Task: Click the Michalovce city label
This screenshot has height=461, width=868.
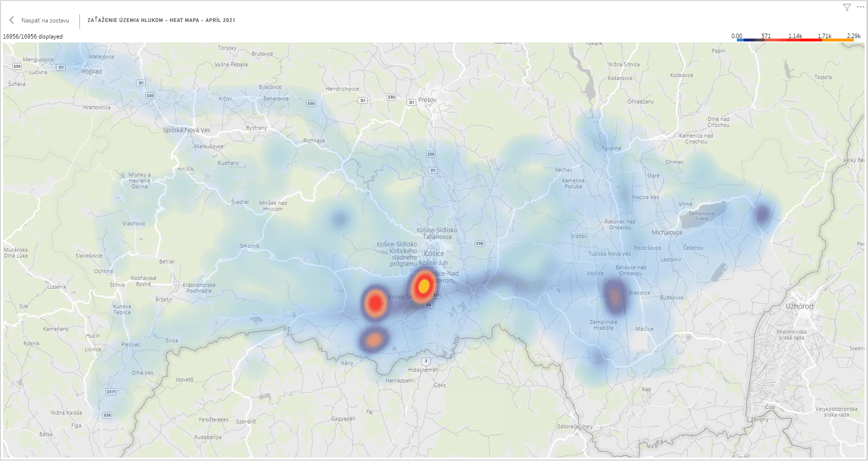Action: [x=667, y=233]
